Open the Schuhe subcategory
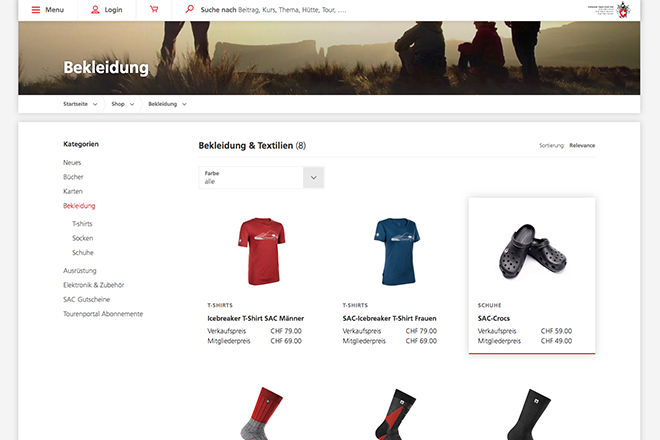The image size is (660, 440). [x=83, y=253]
